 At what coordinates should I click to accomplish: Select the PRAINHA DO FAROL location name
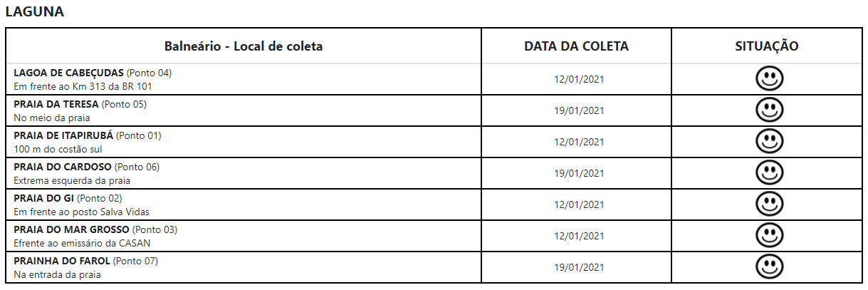click(63, 261)
